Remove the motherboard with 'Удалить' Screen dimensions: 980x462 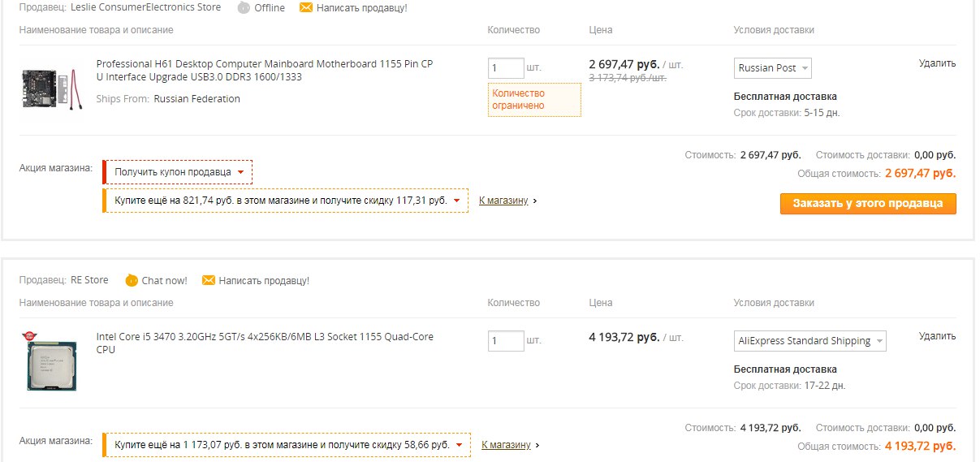[937, 63]
